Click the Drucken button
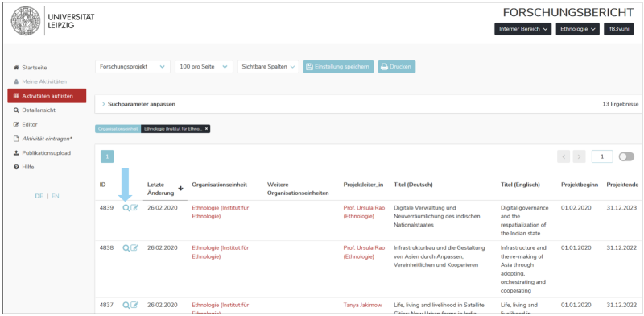 pyautogui.click(x=397, y=67)
